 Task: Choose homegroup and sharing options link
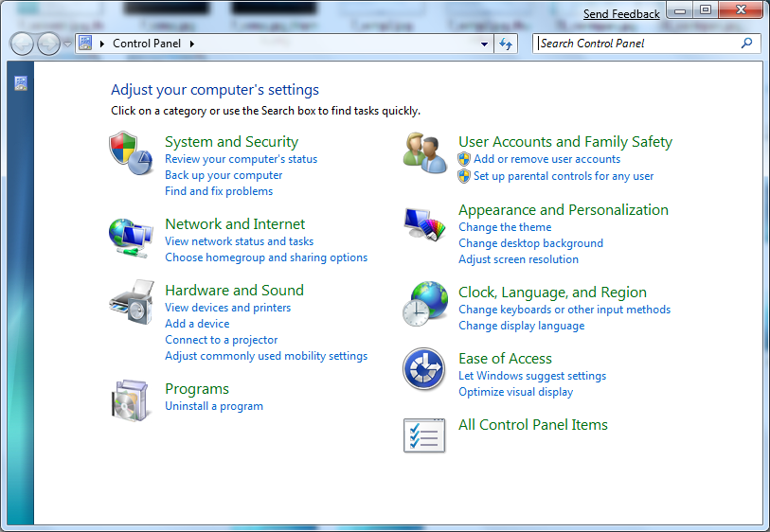coord(266,257)
